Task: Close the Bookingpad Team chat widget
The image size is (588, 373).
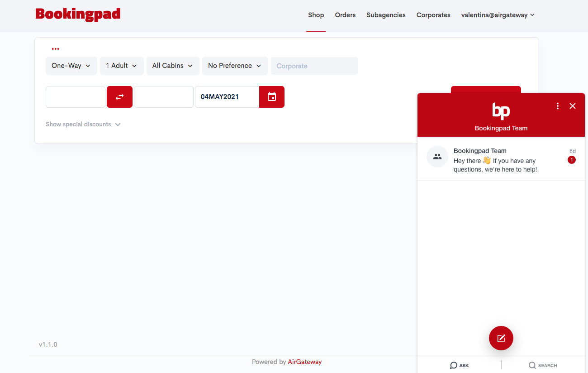Action: (x=573, y=106)
